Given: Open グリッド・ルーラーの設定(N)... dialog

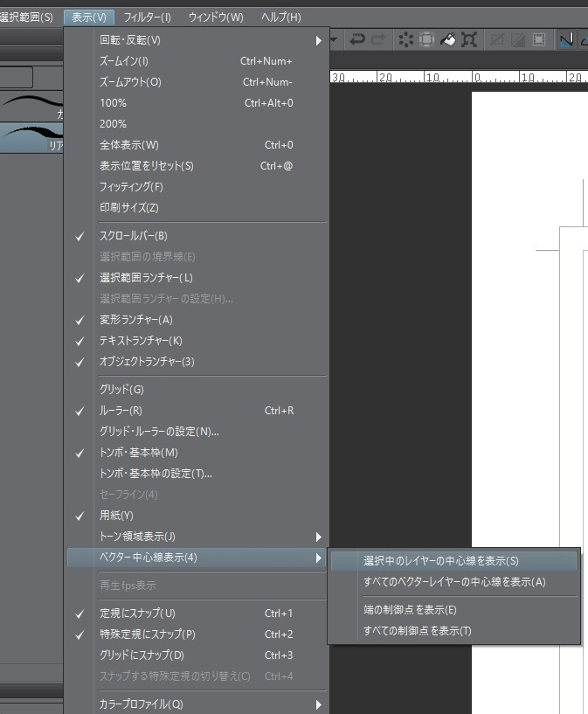Looking at the screenshot, I should pyautogui.click(x=197, y=432).
